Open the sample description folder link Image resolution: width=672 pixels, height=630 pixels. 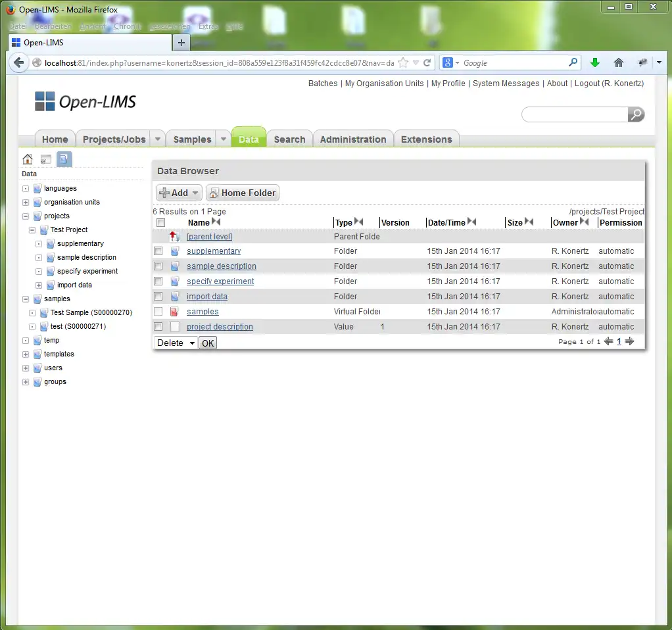click(221, 266)
